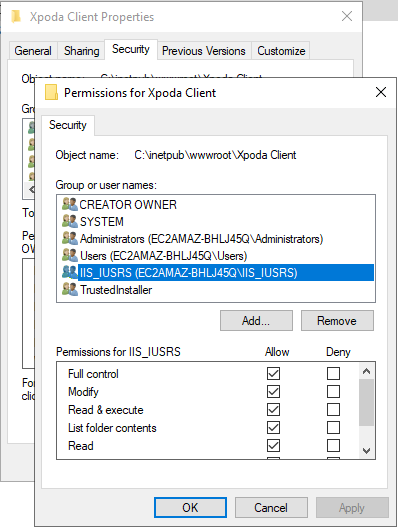This screenshot has height=528, width=398.
Task: Click the Full control permission label
Action: (93, 374)
